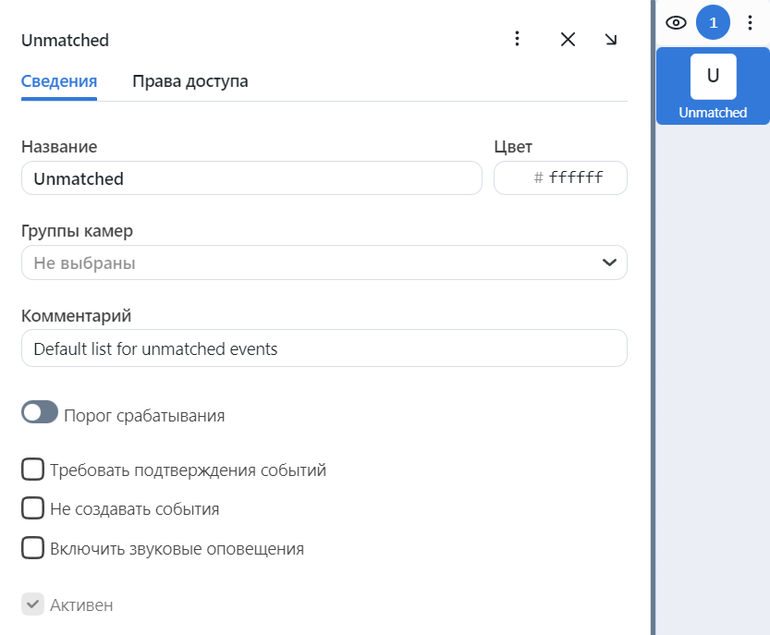
Task: Select the U avatar of the Unmatched list
Action: [x=713, y=76]
